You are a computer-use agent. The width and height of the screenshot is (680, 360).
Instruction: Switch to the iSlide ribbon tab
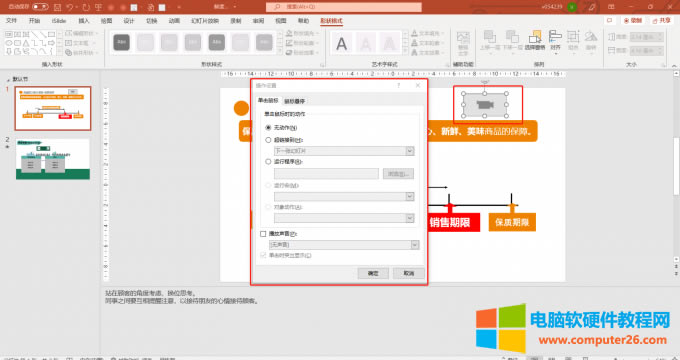59,21
